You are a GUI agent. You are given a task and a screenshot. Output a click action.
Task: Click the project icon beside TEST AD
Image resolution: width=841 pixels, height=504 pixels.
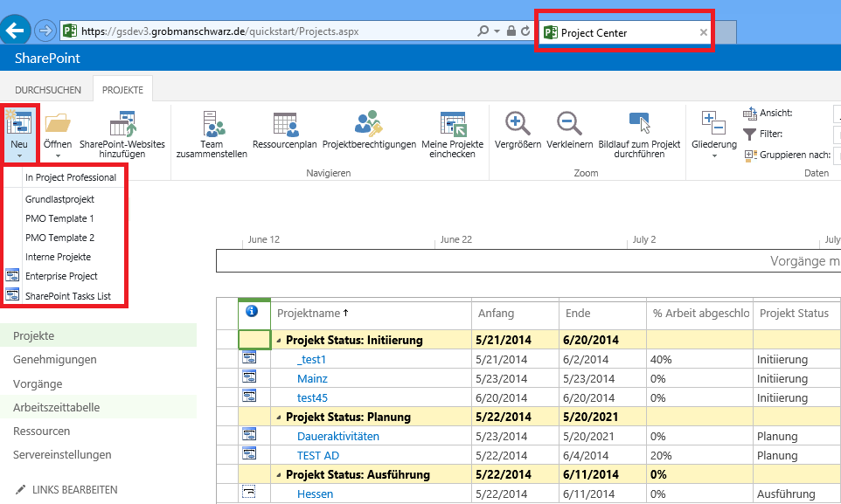point(249,453)
